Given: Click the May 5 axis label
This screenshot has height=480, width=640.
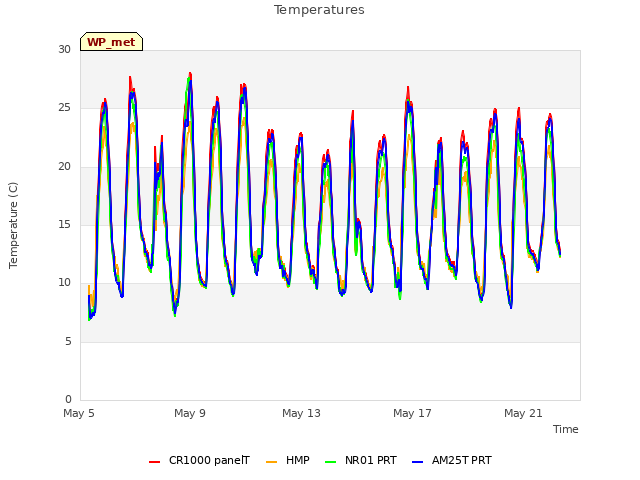Looking at the screenshot, I should [79, 413].
